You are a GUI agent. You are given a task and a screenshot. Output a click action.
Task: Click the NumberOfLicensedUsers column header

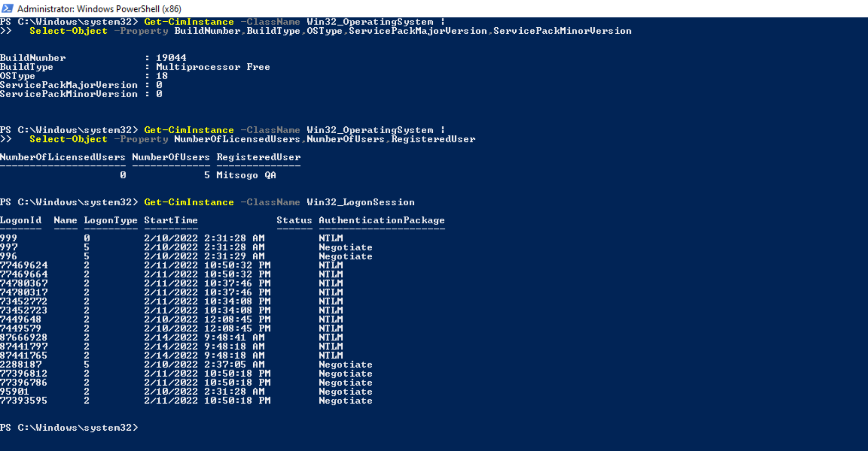62,157
